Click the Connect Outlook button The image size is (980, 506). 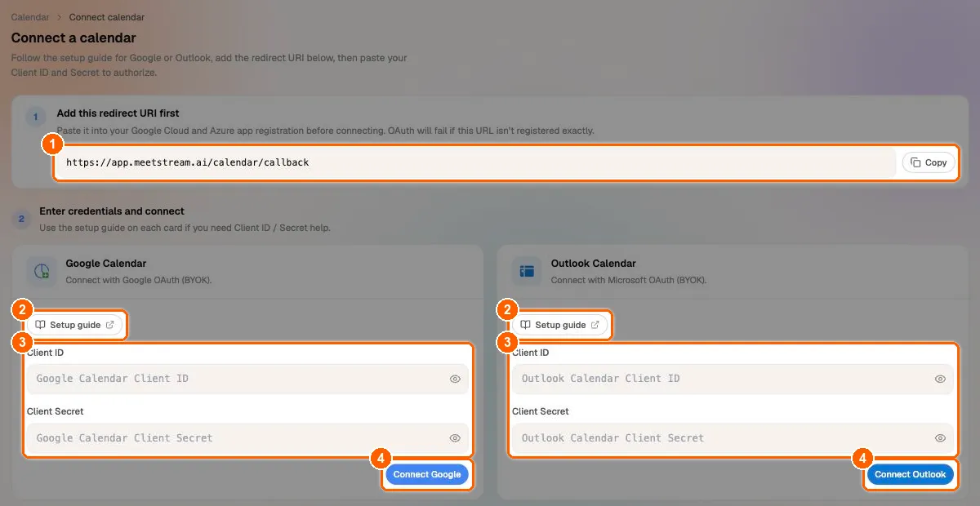point(910,474)
